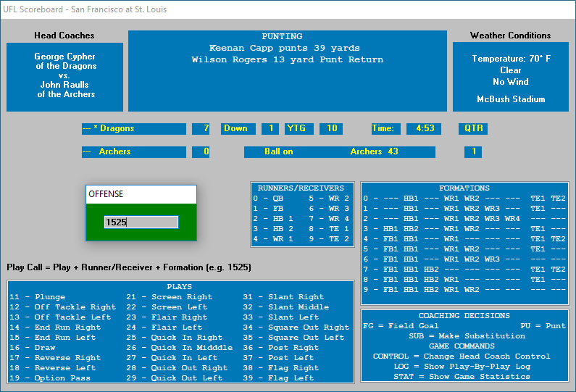Click the QTR label box

tap(472, 129)
